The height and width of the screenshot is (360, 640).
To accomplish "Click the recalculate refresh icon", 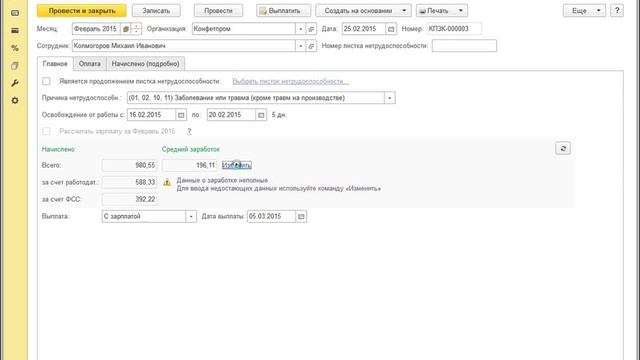I will tap(563, 149).
